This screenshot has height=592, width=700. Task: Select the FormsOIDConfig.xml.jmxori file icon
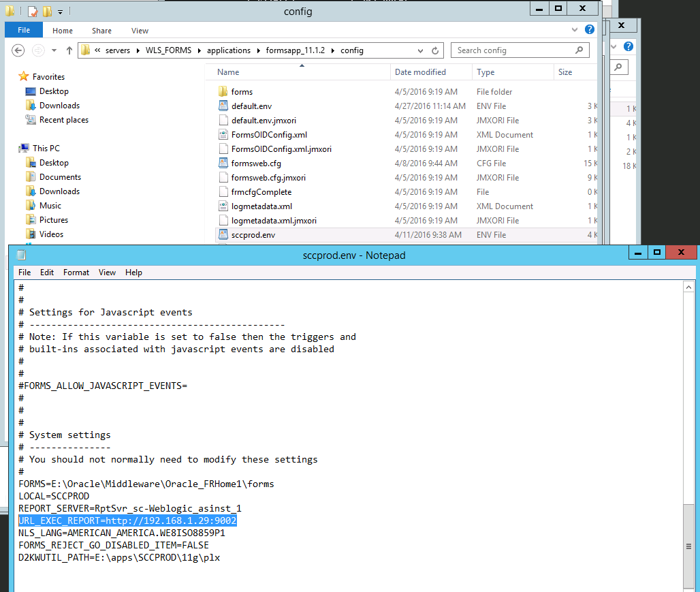(223, 149)
